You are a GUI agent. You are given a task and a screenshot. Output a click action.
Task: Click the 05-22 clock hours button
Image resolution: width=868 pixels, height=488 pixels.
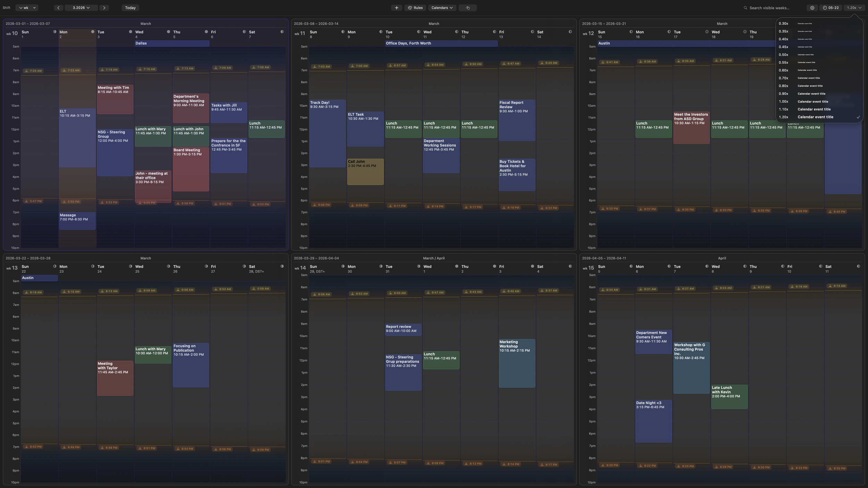[831, 8]
